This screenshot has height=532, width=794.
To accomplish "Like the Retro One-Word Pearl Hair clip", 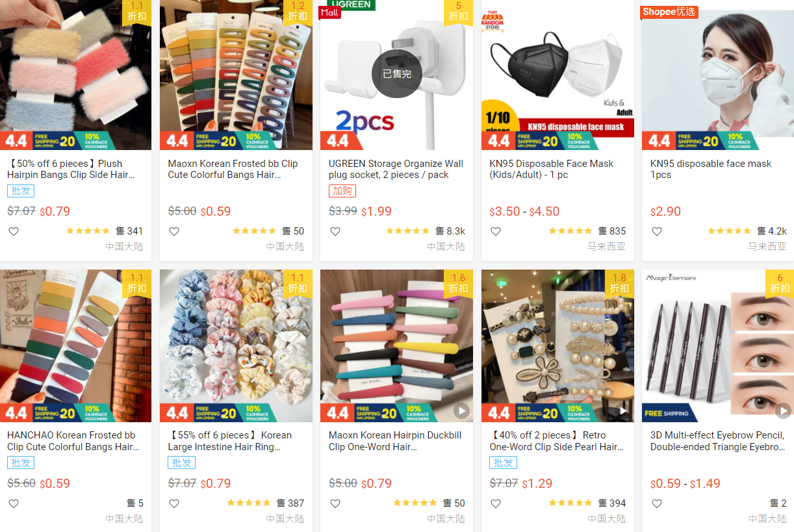I will click(496, 503).
